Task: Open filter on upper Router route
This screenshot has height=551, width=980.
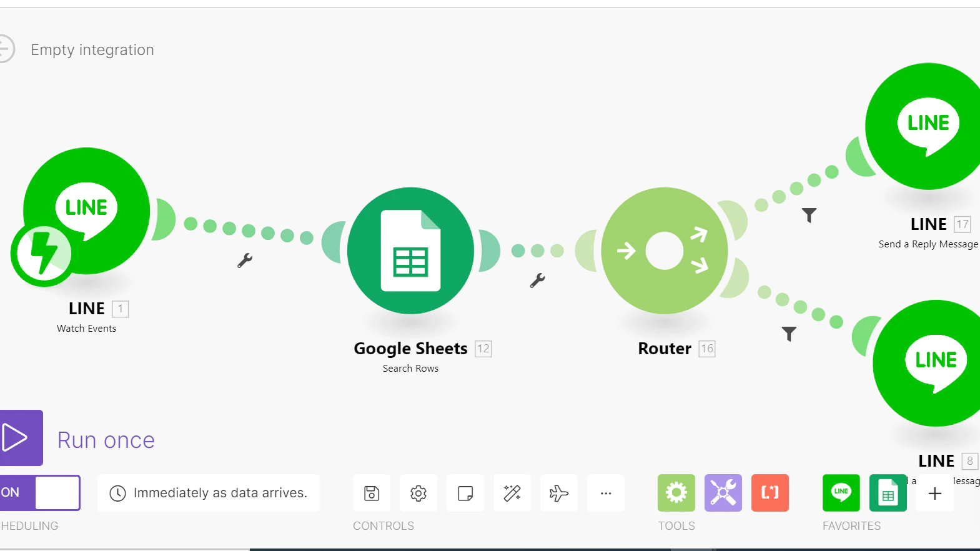Action: 809,216
